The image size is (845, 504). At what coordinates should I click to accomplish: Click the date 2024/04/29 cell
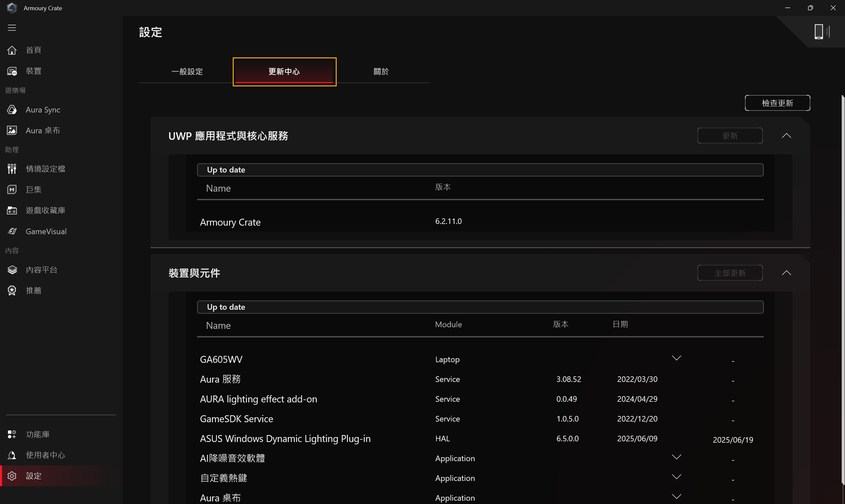pyautogui.click(x=637, y=399)
